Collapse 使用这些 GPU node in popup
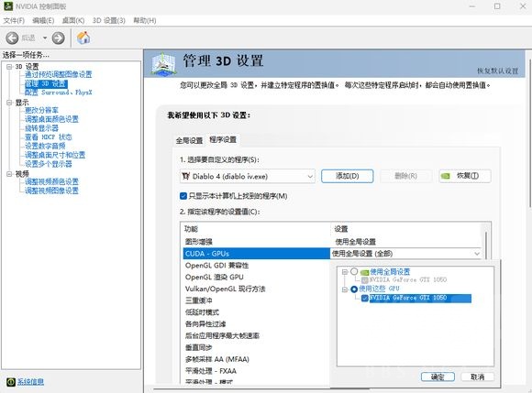The height and width of the screenshot is (393, 532). (x=344, y=289)
